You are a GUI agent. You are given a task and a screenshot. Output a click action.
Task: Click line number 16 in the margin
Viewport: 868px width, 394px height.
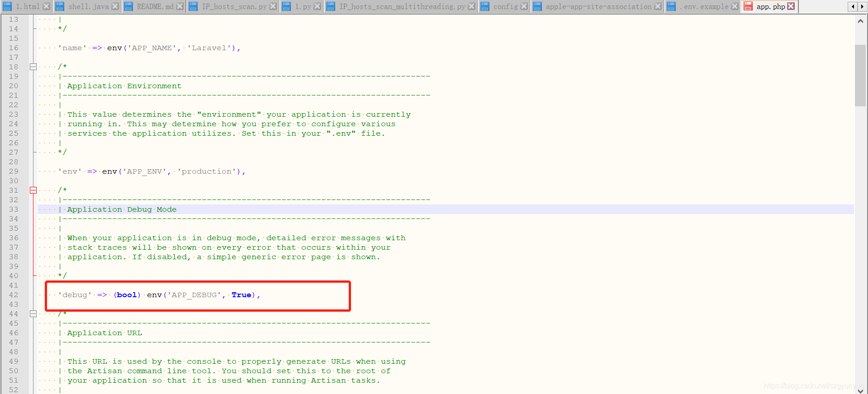(14, 48)
